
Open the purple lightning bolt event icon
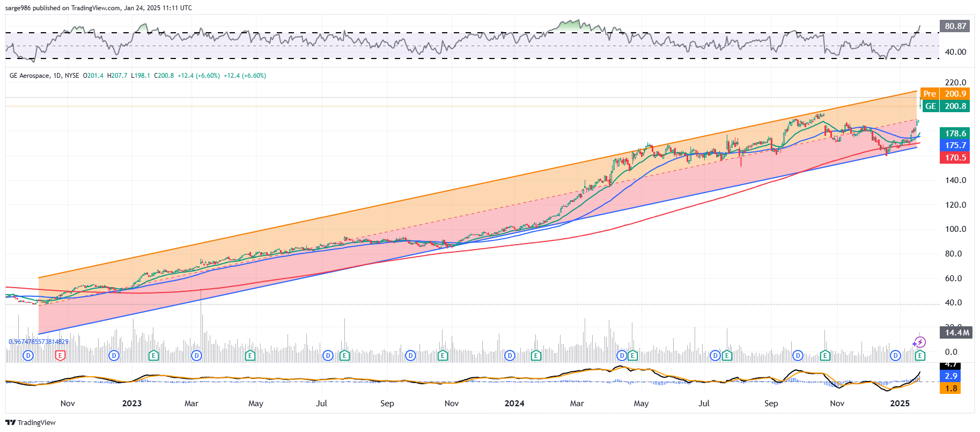[920, 342]
